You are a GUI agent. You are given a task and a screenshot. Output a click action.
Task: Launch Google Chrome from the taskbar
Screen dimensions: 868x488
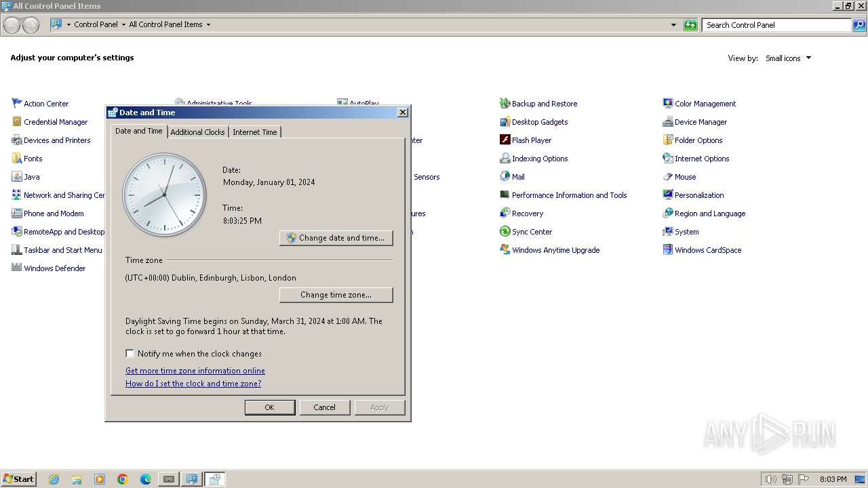point(123,479)
